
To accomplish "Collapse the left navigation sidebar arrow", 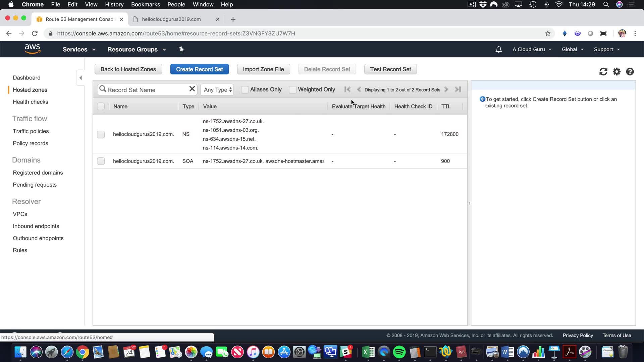I will 80,78.
